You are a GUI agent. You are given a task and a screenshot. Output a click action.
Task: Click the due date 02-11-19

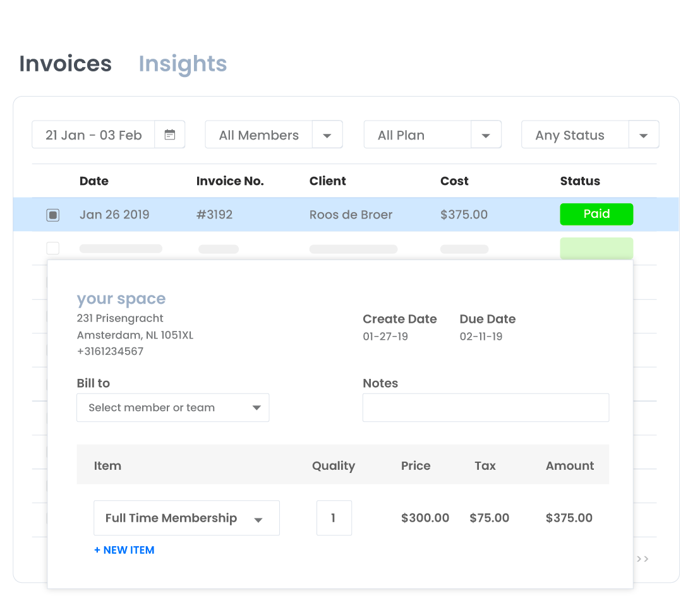(481, 337)
